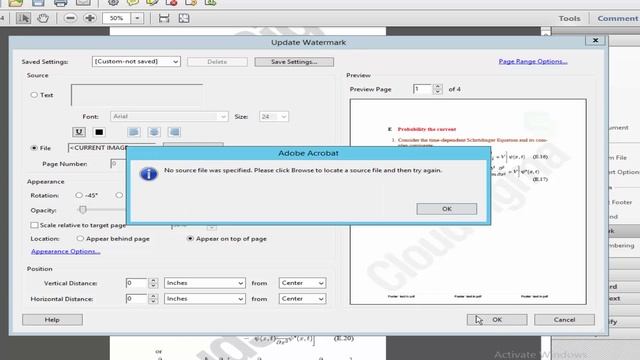Open the Saved Settings dropdown

pyautogui.click(x=136, y=62)
